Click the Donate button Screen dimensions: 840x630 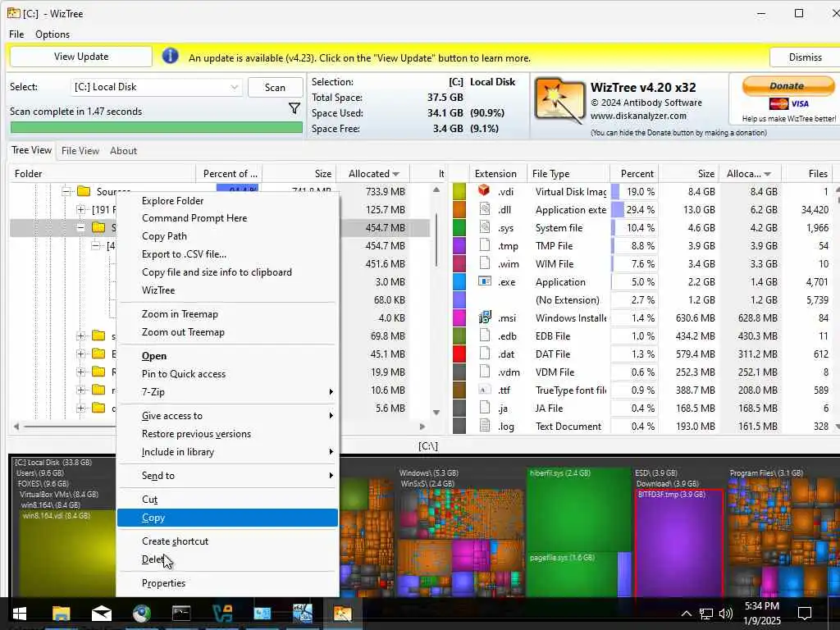[787, 85]
